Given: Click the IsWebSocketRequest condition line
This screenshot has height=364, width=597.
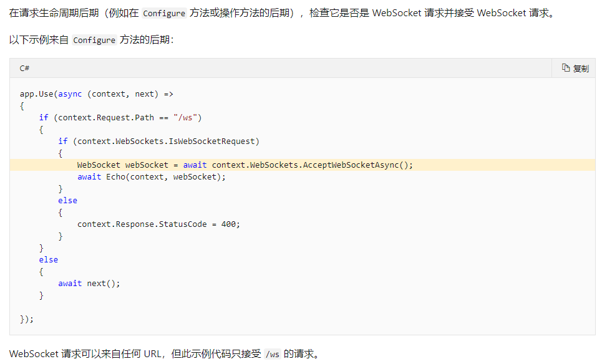Looking at the screenshot, I should click(x=158, y=141).
